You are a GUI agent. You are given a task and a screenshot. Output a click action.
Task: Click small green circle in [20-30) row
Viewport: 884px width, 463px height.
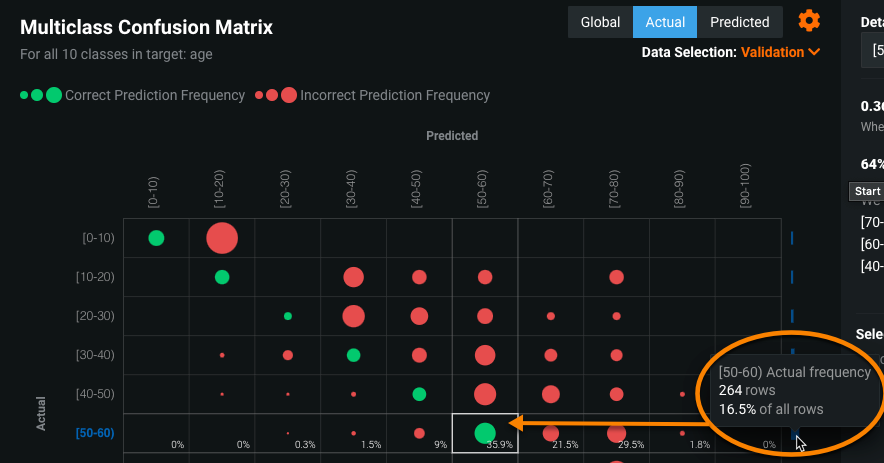point(288,316)
